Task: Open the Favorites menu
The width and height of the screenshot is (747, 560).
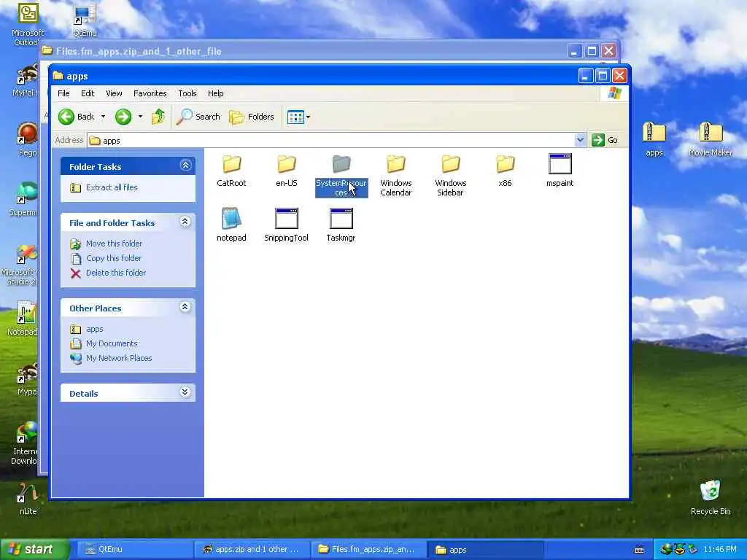Action: (x=150, y=93)
